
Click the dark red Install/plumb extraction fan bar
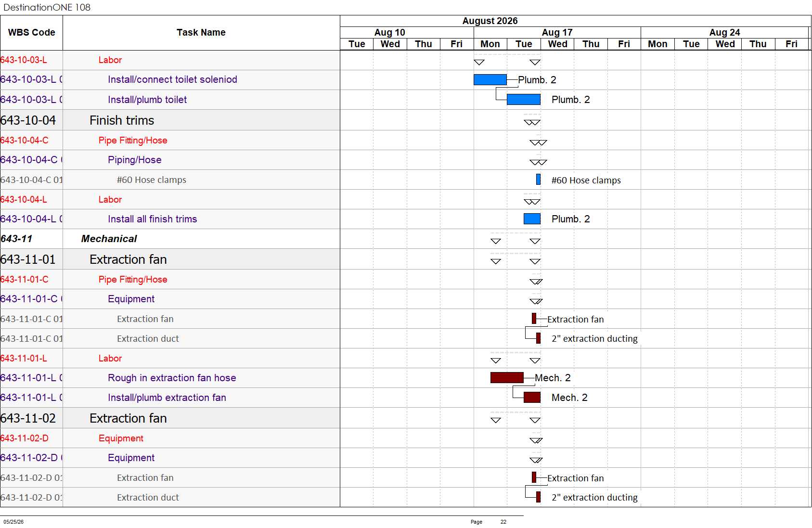coord(532,398)
